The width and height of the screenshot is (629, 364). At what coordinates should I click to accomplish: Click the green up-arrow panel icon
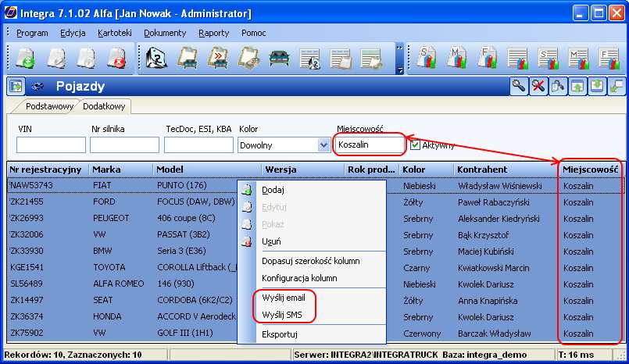[x=577, y=86]
